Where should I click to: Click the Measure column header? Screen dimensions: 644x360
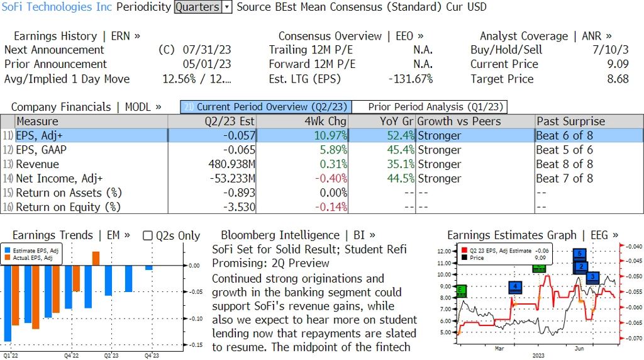[91, 121]
